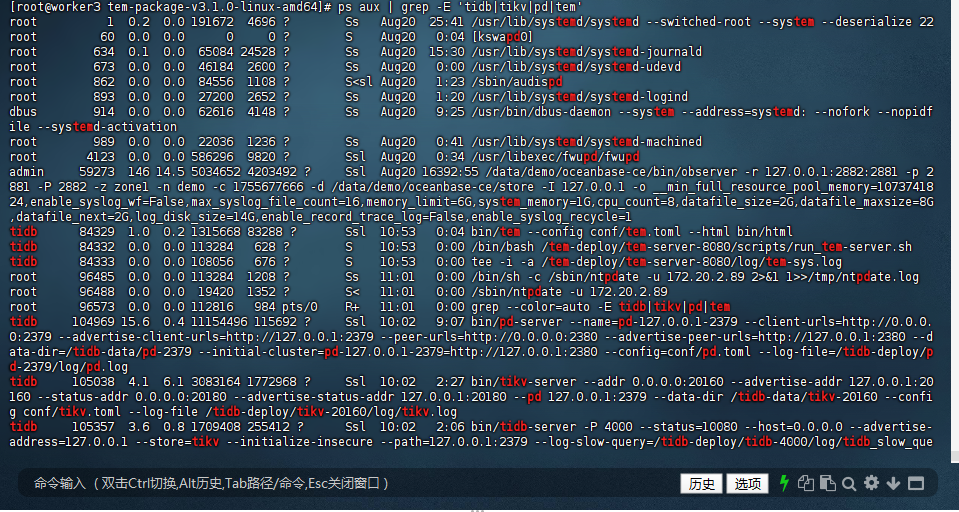Click the green lightning quick-command icon

tap(784, 483)
